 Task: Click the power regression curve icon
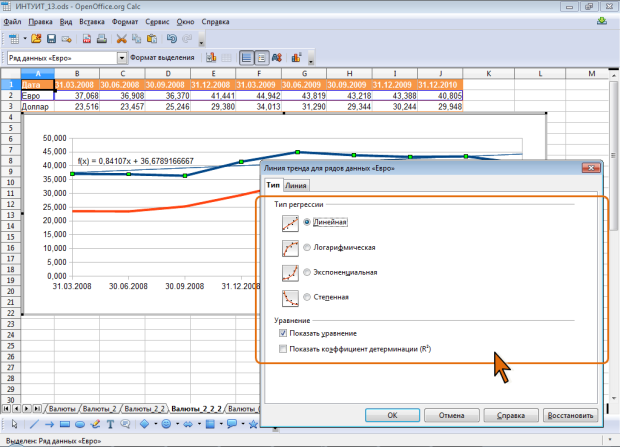[x=290, y=298]
